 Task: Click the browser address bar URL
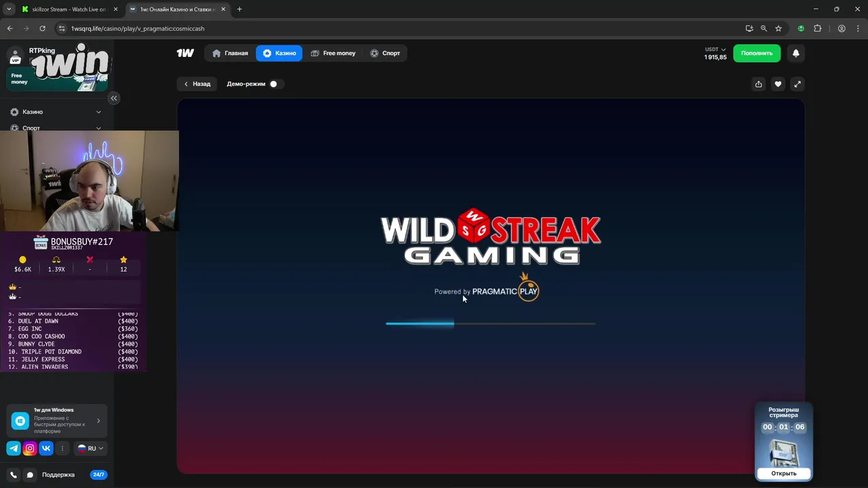point(138,28)
